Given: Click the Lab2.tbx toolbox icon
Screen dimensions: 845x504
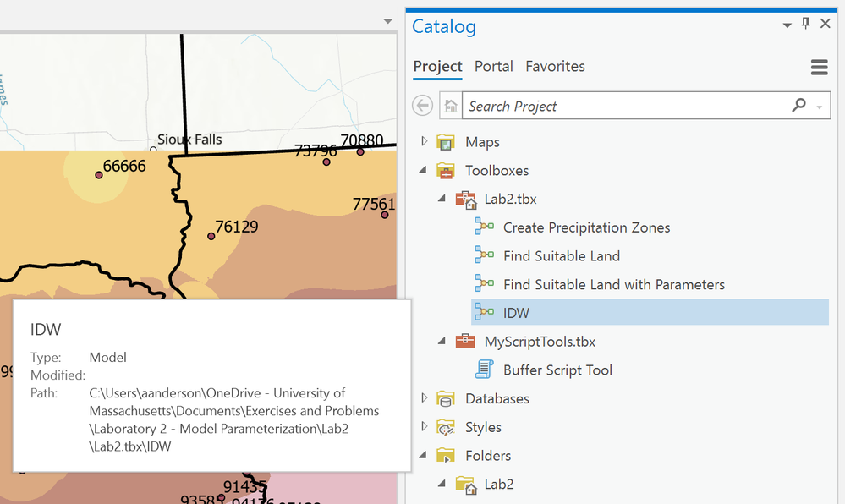Looking at the screenshot, I should pyautogui.click(x=465, y=200).
